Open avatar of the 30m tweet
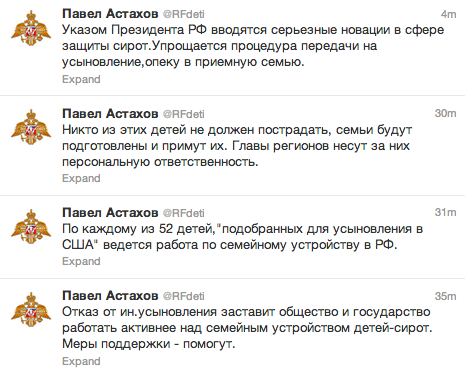This screenshot has height=374, width=465. tap(31, 127)
